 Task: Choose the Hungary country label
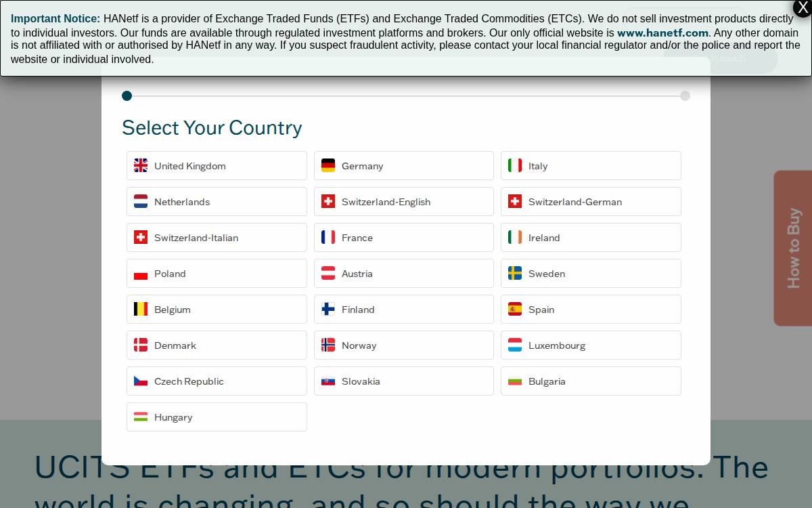coord(173,417)
